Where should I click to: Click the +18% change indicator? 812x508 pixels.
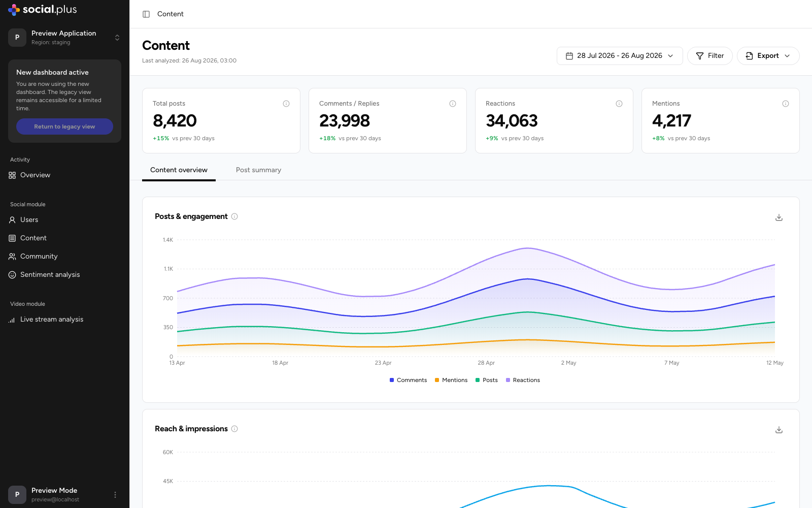[327, 138]
